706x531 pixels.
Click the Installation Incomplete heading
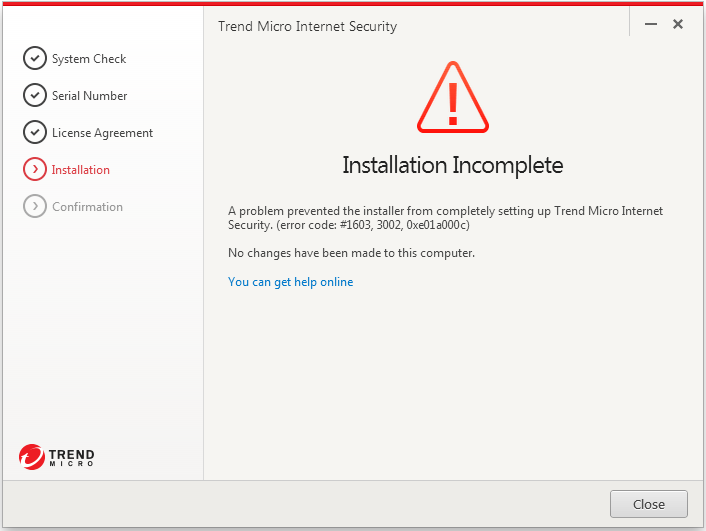[453, 165]
